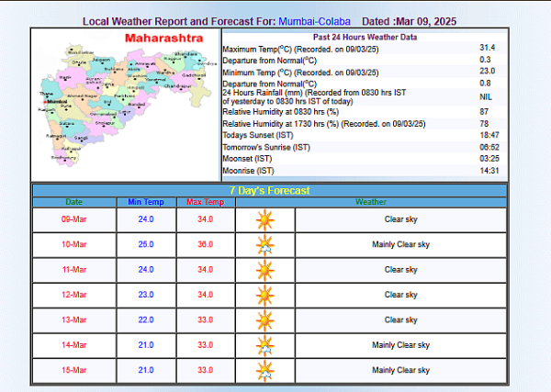Click Moonrise time 14:31
This screenshot has height=392, width=551.
pyautogui.click(x=489, y=171)
